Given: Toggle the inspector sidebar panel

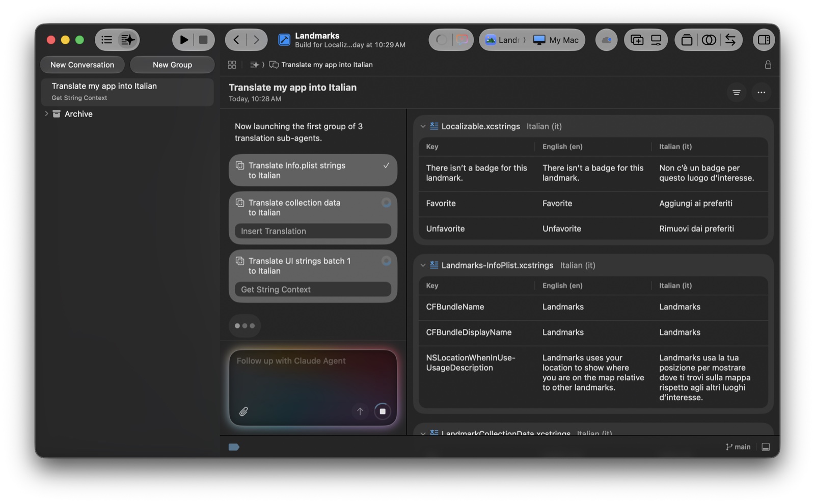Looking at the screenshot, I should click(x=764, y=40).
